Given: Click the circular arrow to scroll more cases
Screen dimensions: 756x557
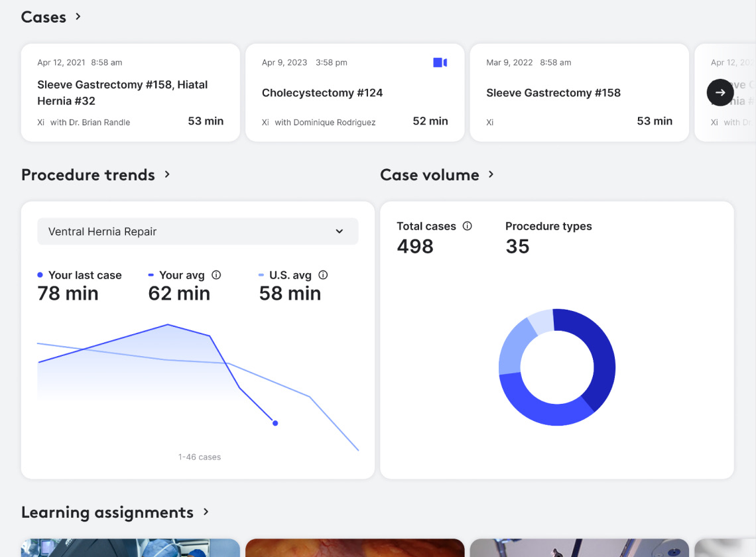Looking at the screenshot, I should [x=720, y=92].
